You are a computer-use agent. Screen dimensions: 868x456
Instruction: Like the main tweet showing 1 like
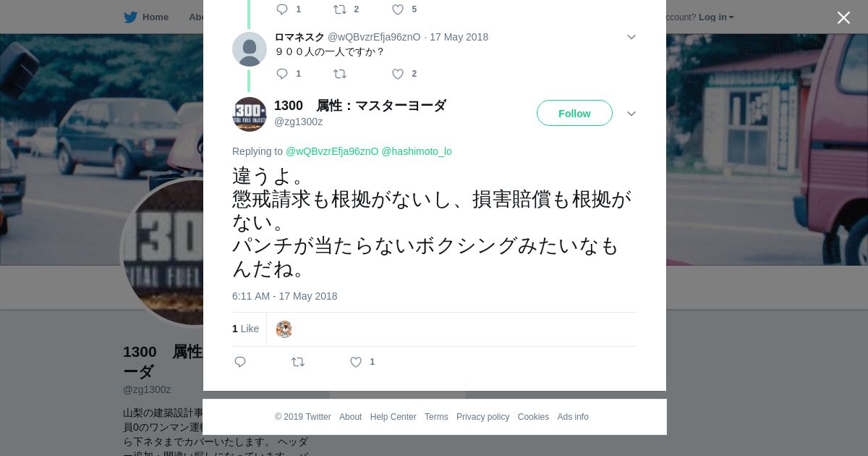[x=356, y=362]
